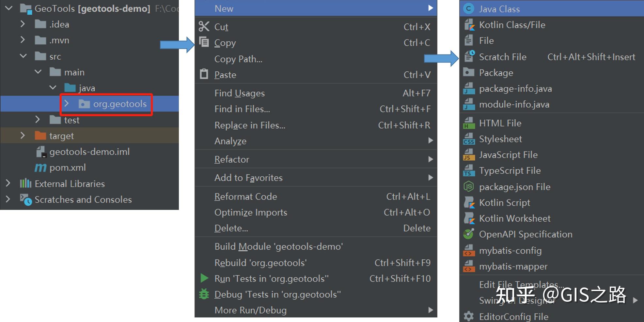
Task: Click the Java Class icon
Action: [469, 9]
